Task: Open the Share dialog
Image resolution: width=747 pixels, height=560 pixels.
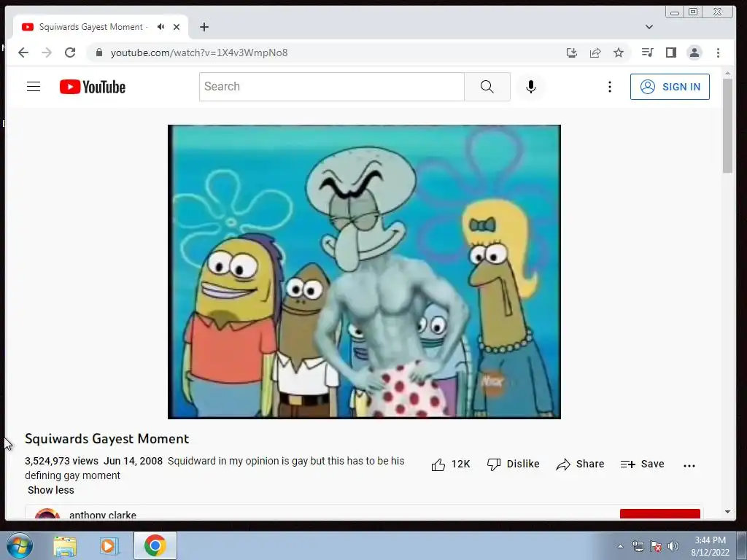Action: point(580,464)
